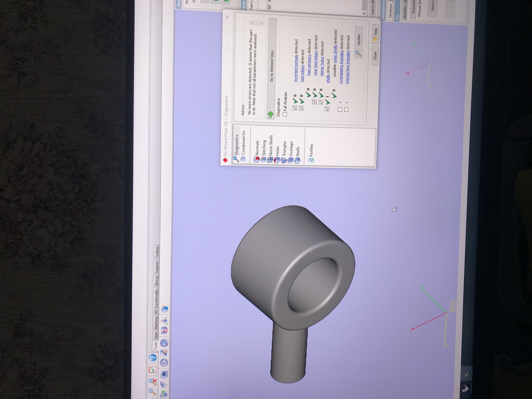
Task: Click the Parts list scroll arrow
Action: (x=364, y=13)
